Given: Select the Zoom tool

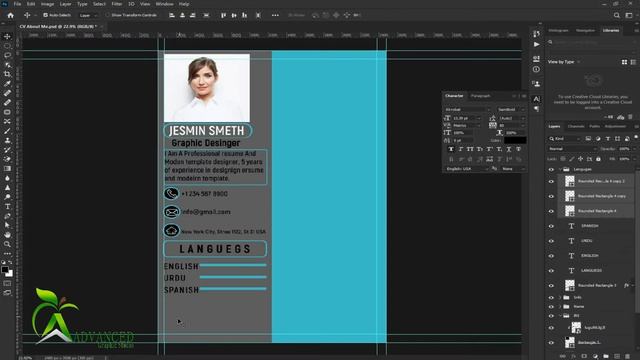Looking at the screenshot, I should tap(7, 244).
